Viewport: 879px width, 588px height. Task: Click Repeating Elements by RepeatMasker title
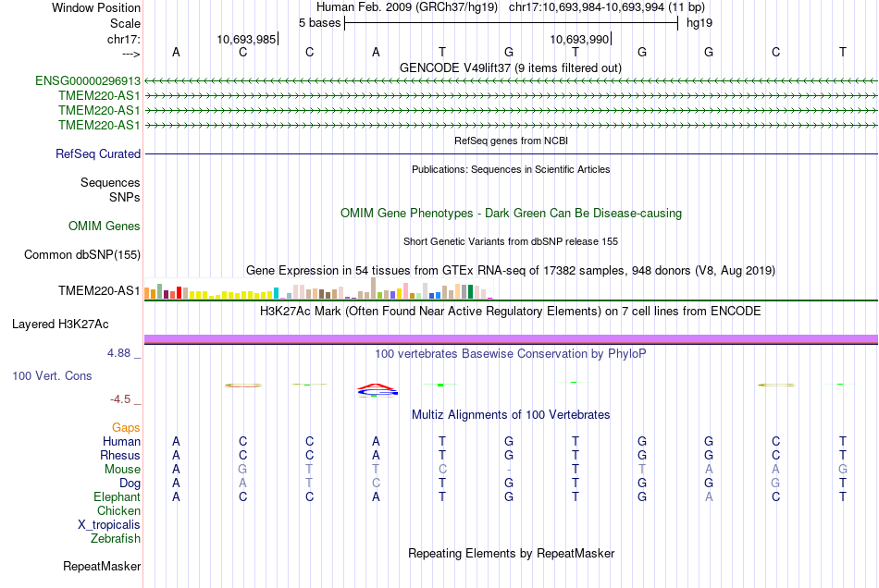pyautogui.click(x=511, y=554)
